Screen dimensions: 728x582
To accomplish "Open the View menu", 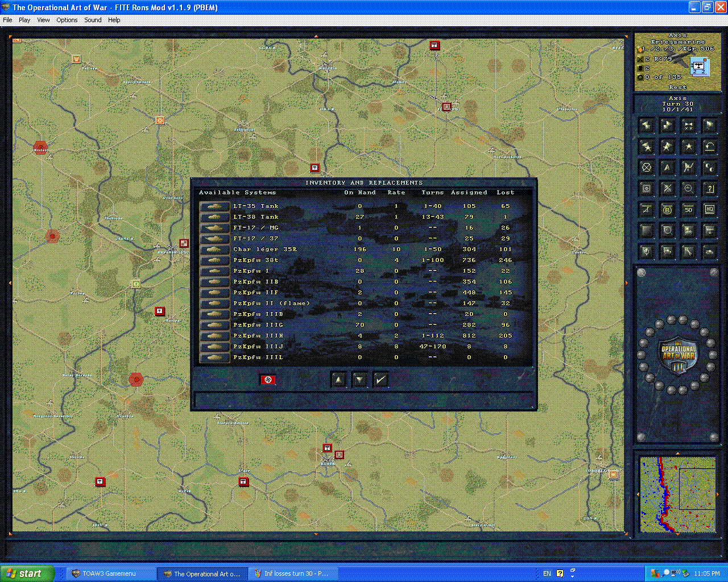I will [43, 20].
